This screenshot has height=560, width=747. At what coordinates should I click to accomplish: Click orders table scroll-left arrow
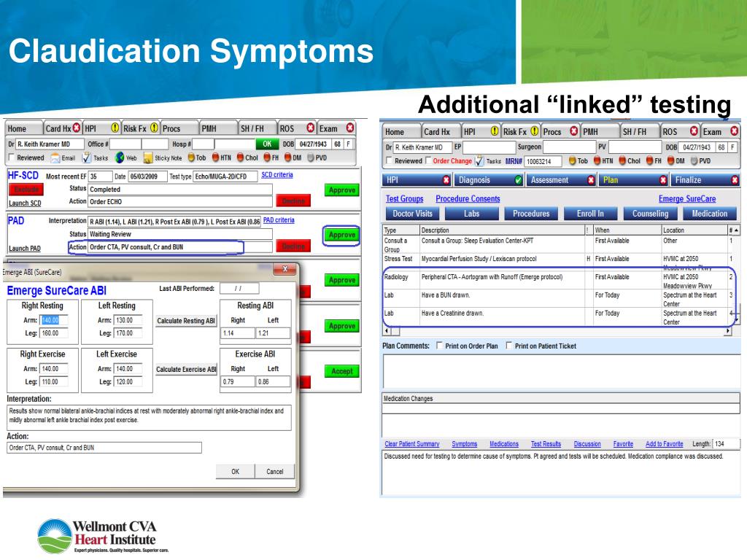(x=387, y=330)
